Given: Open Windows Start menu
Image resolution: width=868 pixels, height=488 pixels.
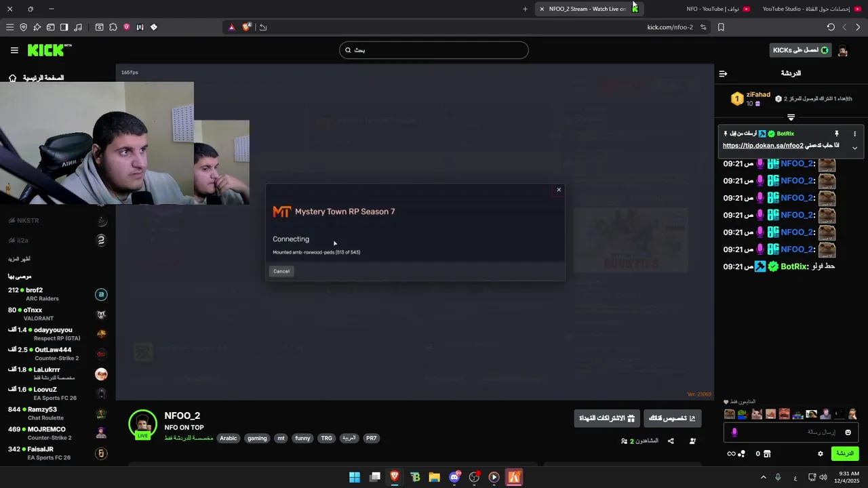Looking at the screenshot, I should click(355, 477).
